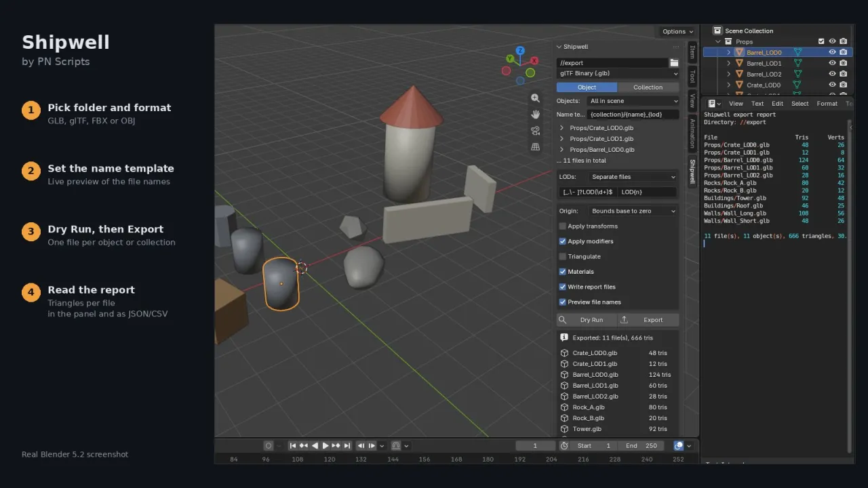
Task: Click mesh data icon of Barrel_LOD2
Action: tap(797, 74)
